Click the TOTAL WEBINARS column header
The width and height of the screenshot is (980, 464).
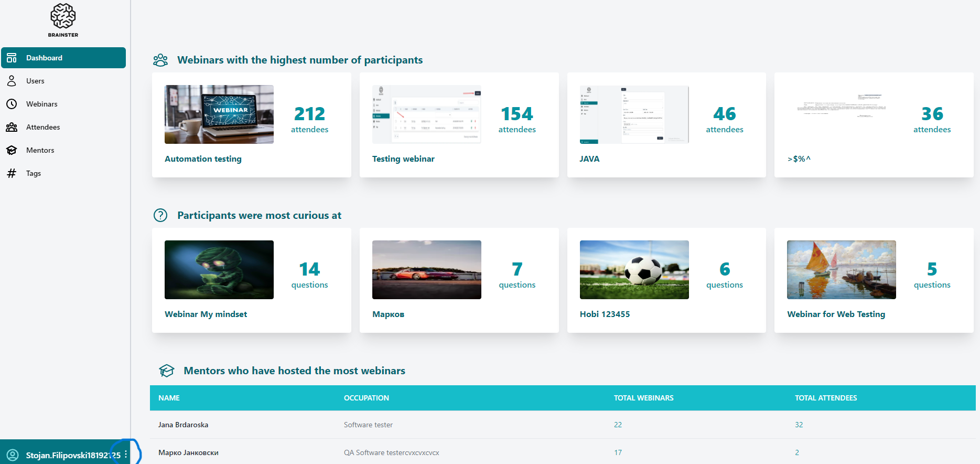[643, 398]
